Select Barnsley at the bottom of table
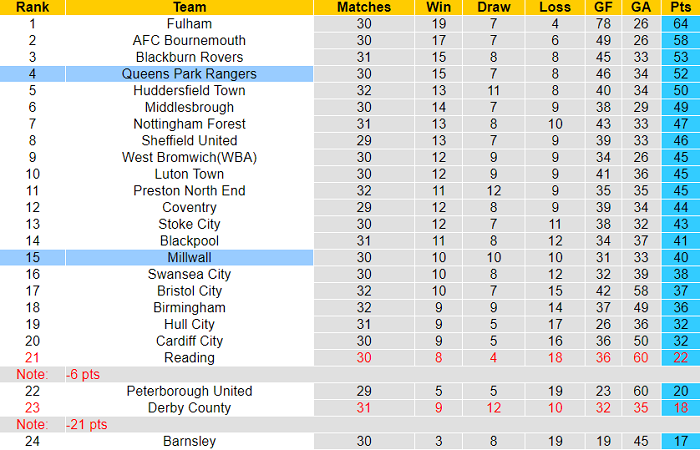 [189, 441]
